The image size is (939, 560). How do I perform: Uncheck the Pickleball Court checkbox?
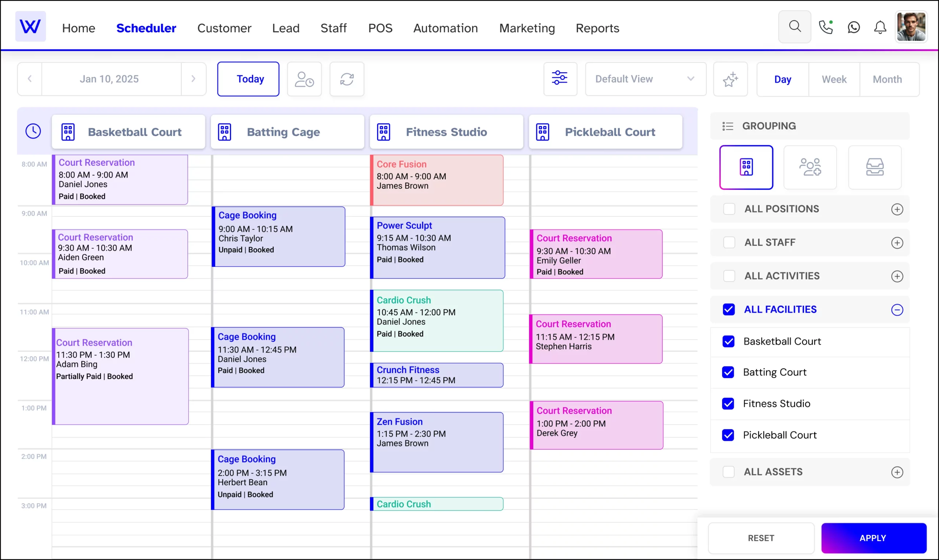[x=728, y=435]
